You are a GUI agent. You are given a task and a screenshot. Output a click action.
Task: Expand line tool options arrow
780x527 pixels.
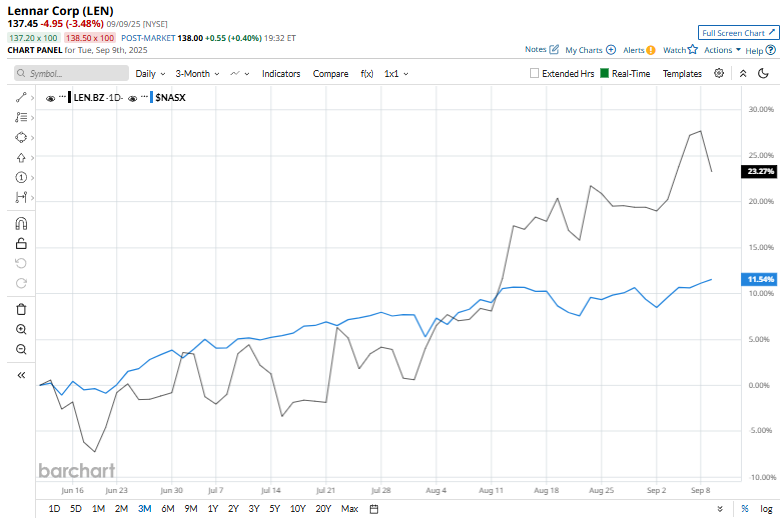coord(32,98)
